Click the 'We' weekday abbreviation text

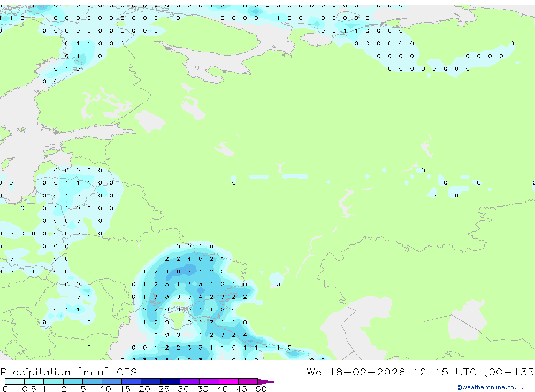tap(314, 372)
